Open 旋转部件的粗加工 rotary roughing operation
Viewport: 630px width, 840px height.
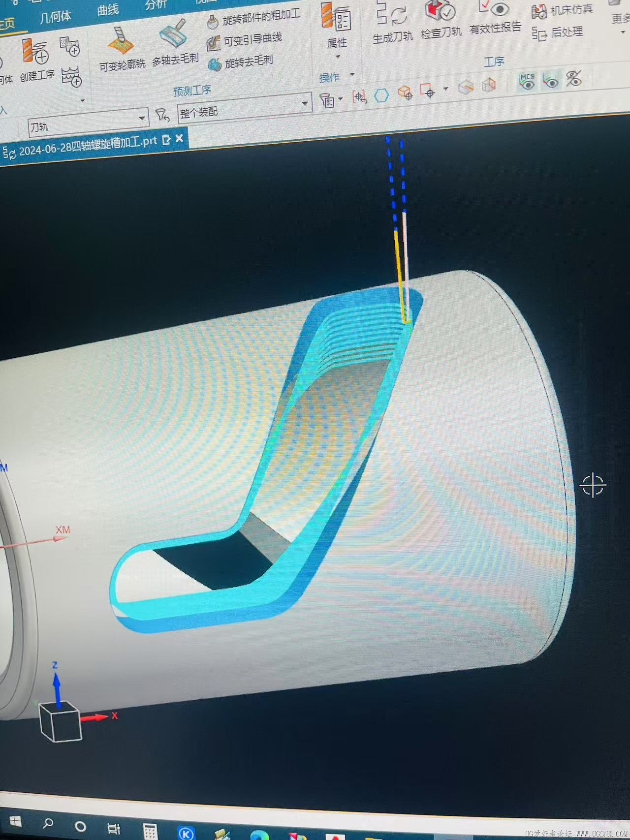point(254,18)
